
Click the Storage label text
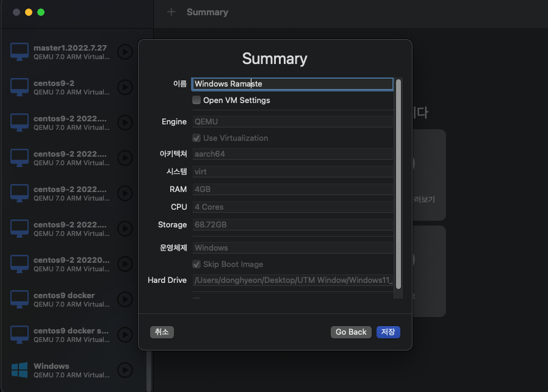pyautogui.click(x=172, y=225)
